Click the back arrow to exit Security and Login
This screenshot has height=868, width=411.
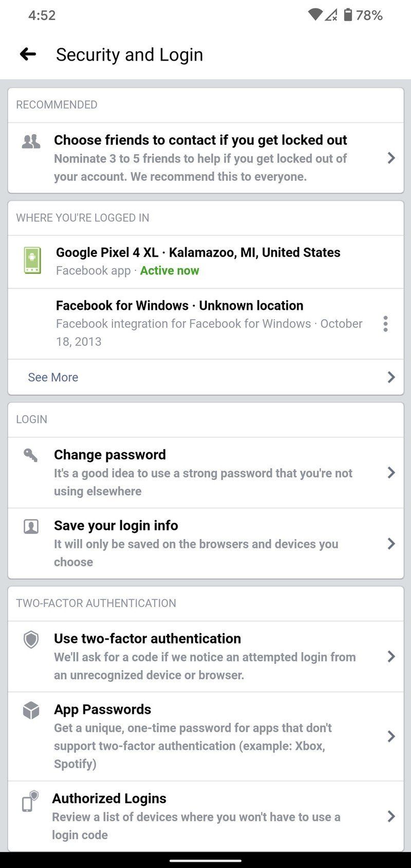28,53
